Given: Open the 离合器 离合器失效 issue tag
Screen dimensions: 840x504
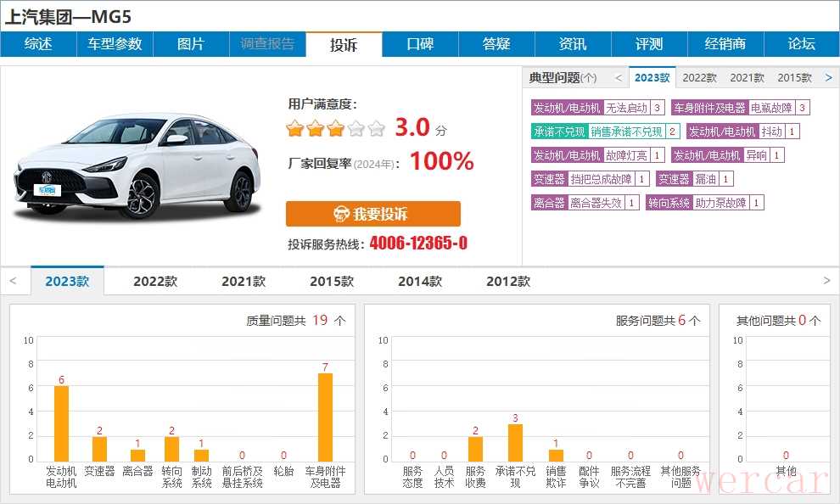Looking at the screenshot, I should (585, 203).
